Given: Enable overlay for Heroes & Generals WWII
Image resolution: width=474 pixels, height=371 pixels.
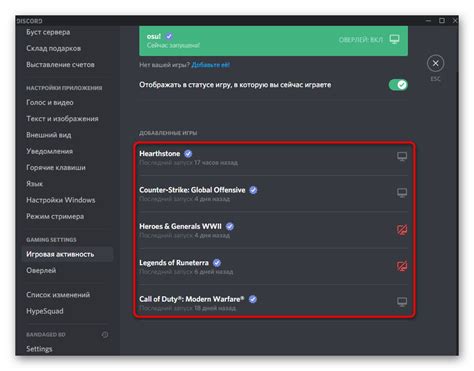Looking at the screenshot, I should pyautogui.click(x=402, y=230).
